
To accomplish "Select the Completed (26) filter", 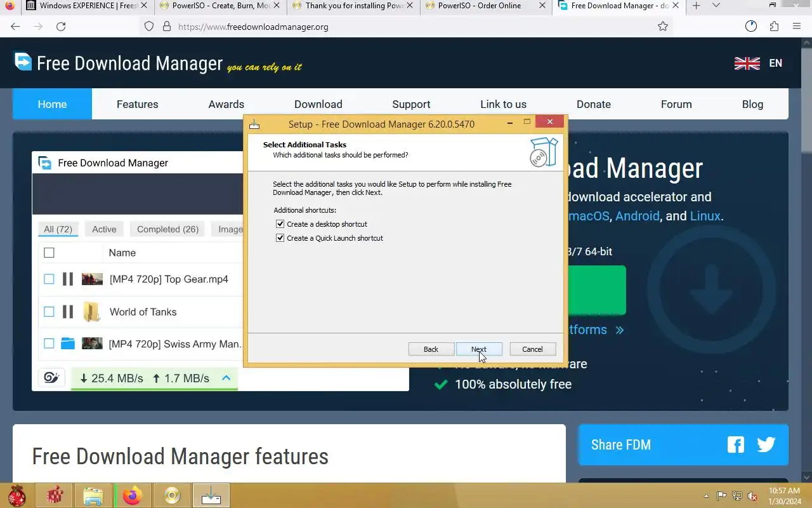I will tap(167, 229).
